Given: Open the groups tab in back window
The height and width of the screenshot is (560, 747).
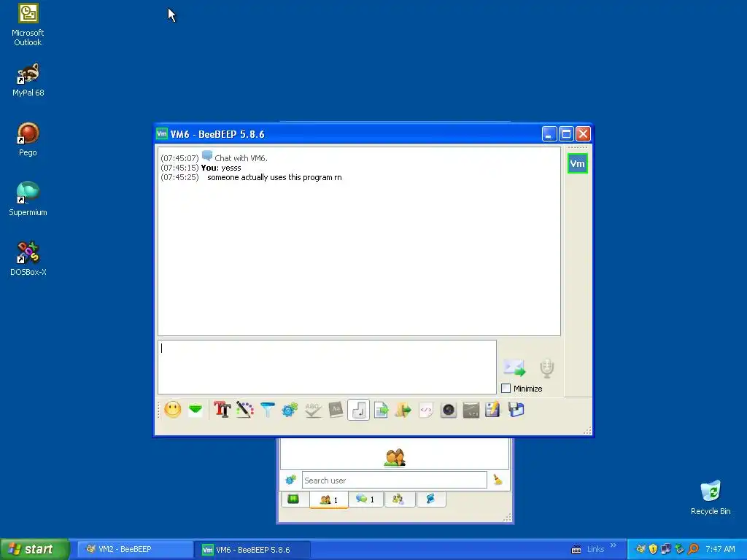Looking at the screenshot, I should pos(399,499).
